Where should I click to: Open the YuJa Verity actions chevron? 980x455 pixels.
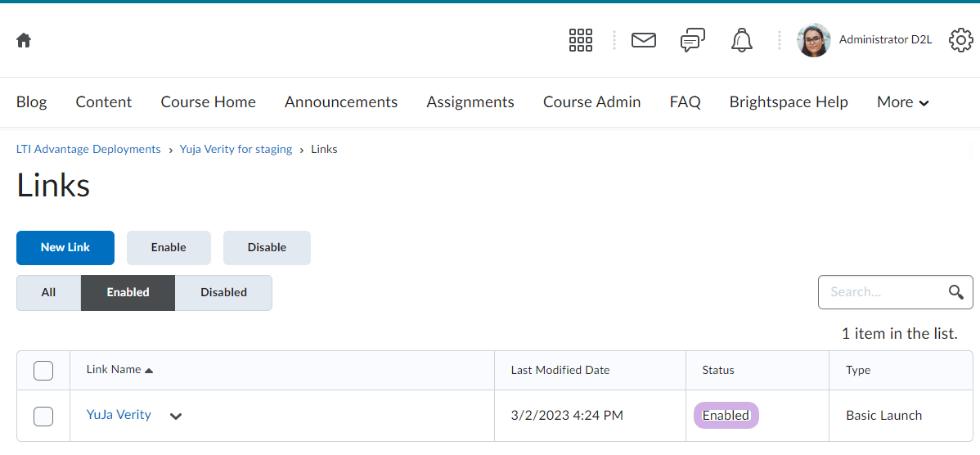pyautogui.click(x=175, y=416)
